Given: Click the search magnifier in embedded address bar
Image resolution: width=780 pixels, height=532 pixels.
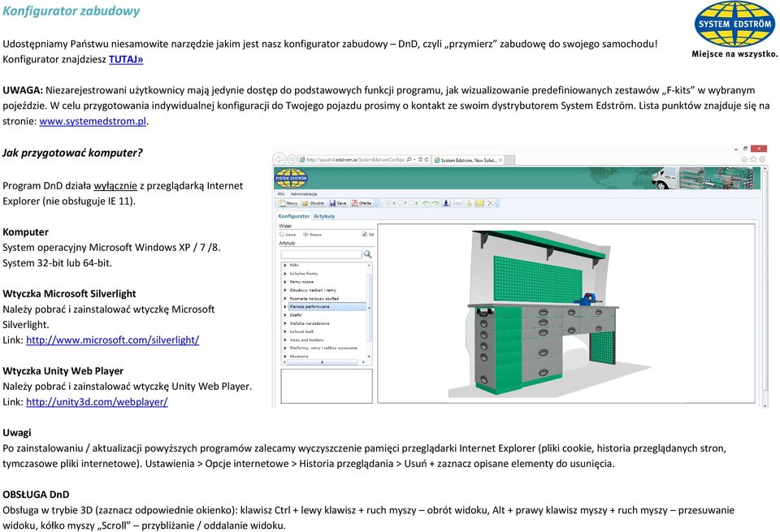Looking at the screenshot, I should (409, 159).
